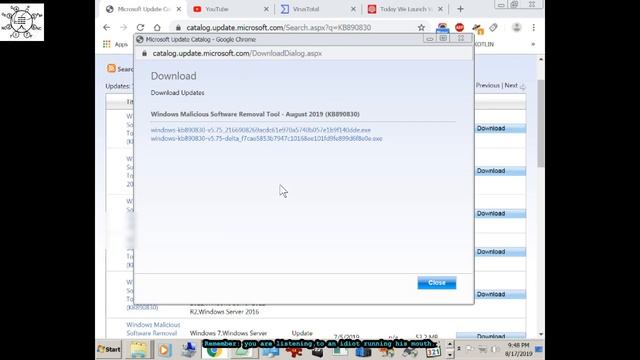Close the VirusTotal tab
Screen dimensions: 640x360
tap(353, 9)
